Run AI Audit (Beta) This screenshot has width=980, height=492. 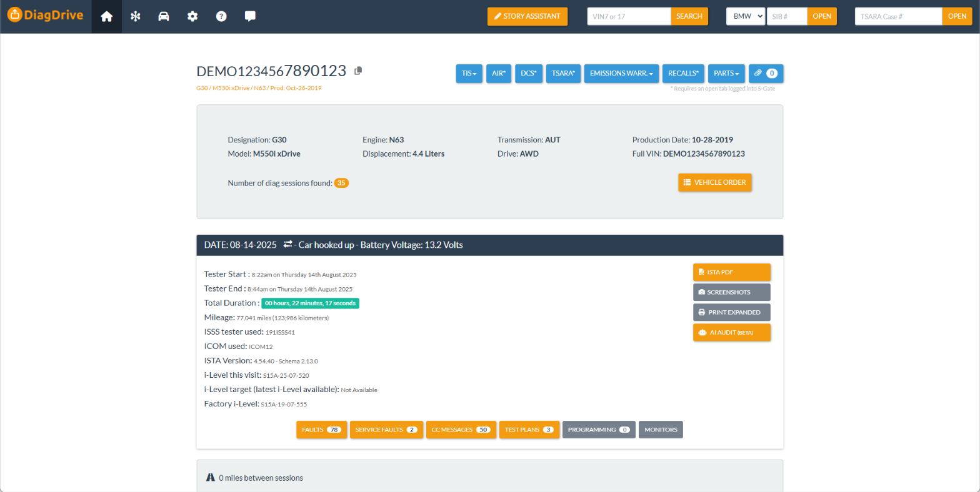(732, 332)
